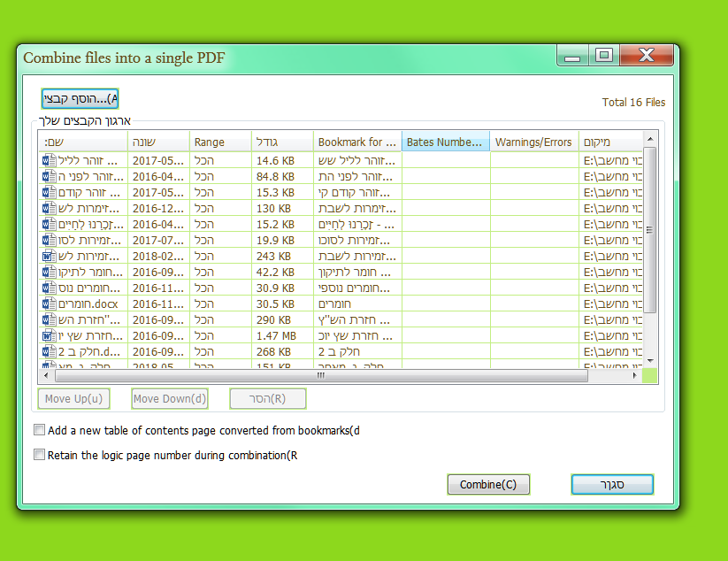Click the Word icon of the 30.9 KB file

(x=49, y=288)
